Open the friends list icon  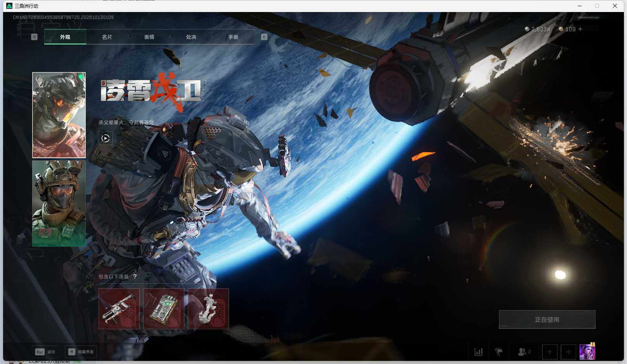[524, 352]
